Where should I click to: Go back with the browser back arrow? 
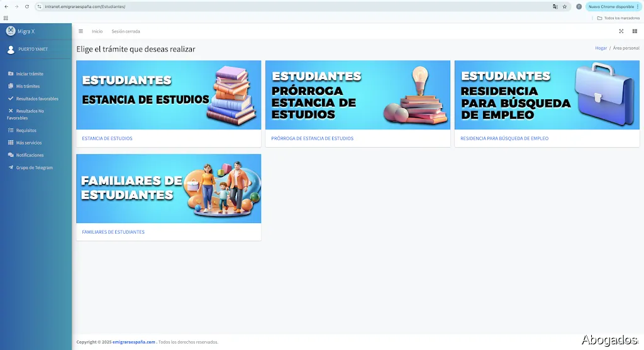click(6, 6)
